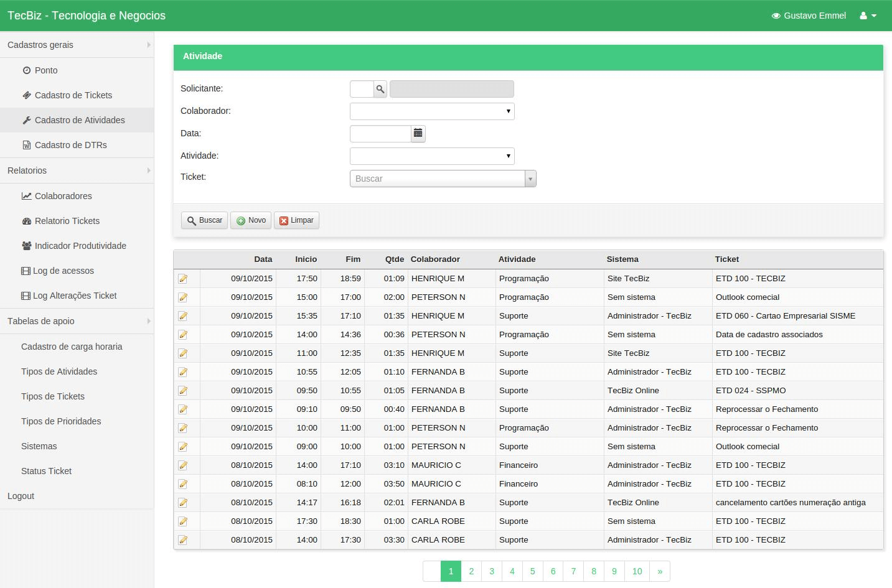
Task: Edit the CARLA ROBE 17:30 start row
Action: (183, 521)
